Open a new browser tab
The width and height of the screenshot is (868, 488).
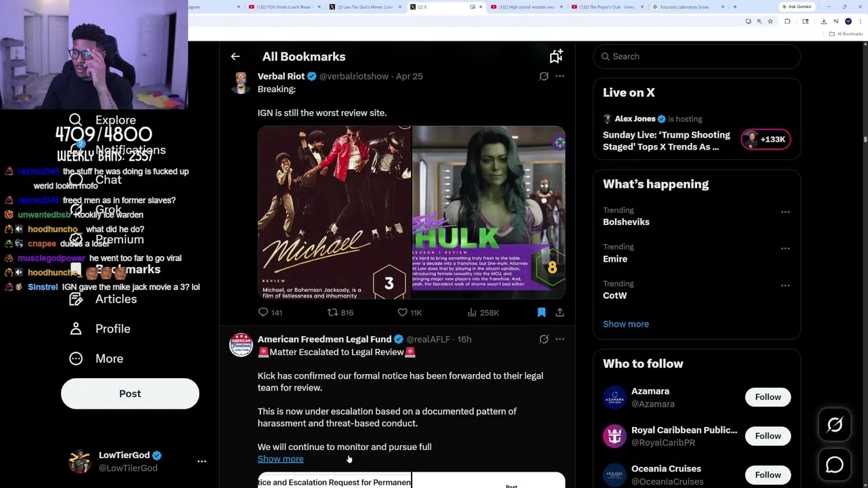tap(735, 7)
